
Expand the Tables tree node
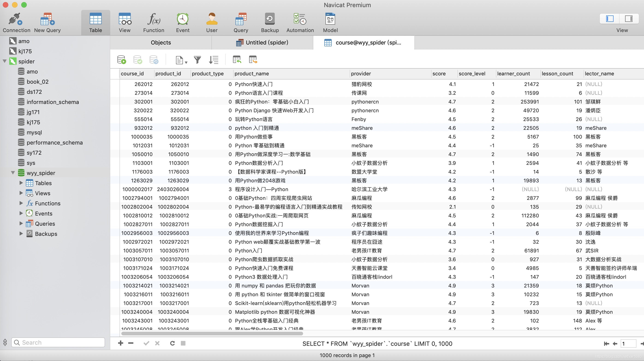pyautogui.click(x=21, y=183)
